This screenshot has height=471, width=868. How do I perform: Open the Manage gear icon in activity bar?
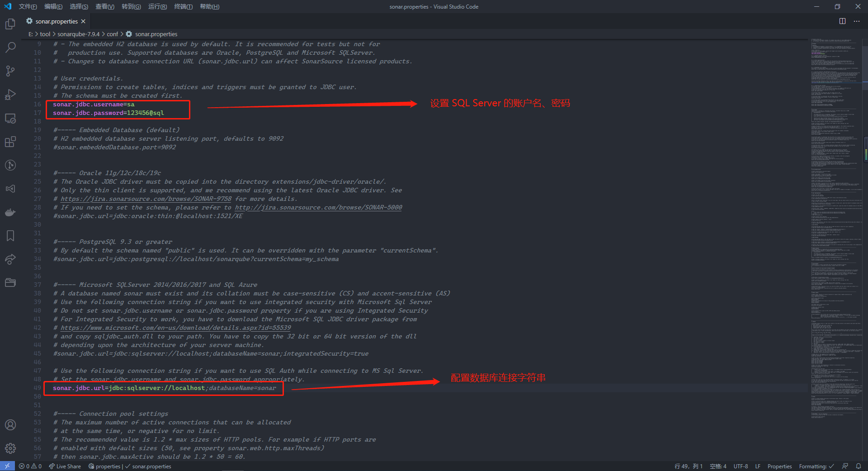click(x=10, y=448)
